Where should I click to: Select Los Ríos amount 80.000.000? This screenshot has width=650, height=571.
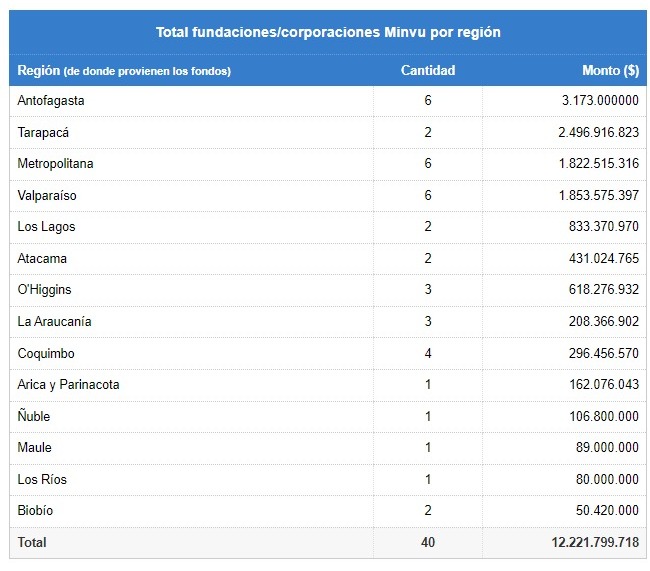pos(607,479)
